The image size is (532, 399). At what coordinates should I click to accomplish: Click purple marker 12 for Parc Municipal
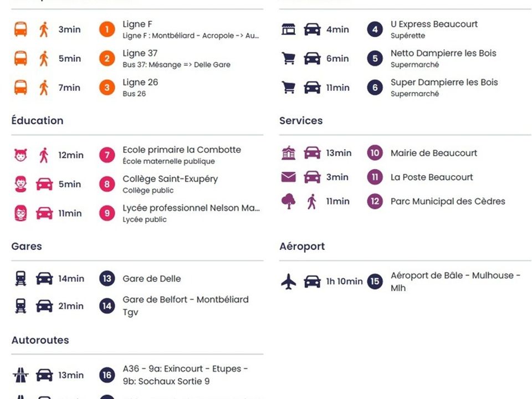click(375, 201)
